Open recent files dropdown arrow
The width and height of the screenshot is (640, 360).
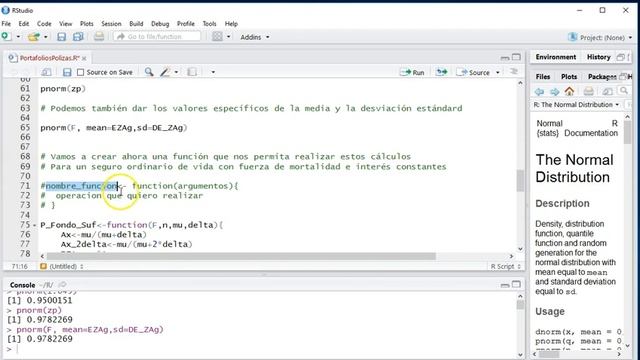(45, 37)
